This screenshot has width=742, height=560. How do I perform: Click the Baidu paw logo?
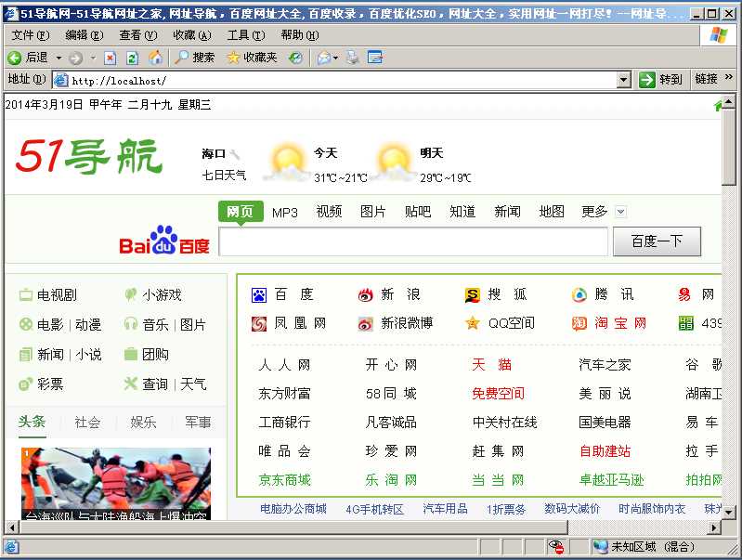click(x=163, y=240)
